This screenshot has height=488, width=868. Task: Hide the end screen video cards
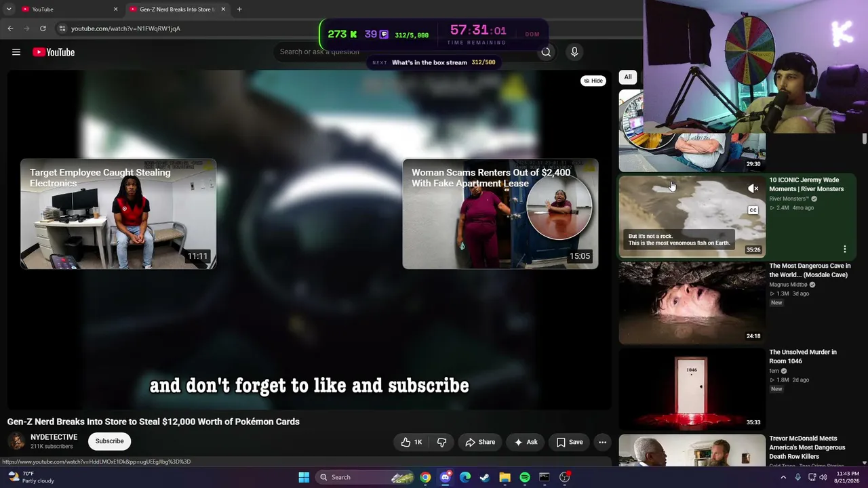coord(593,81)
